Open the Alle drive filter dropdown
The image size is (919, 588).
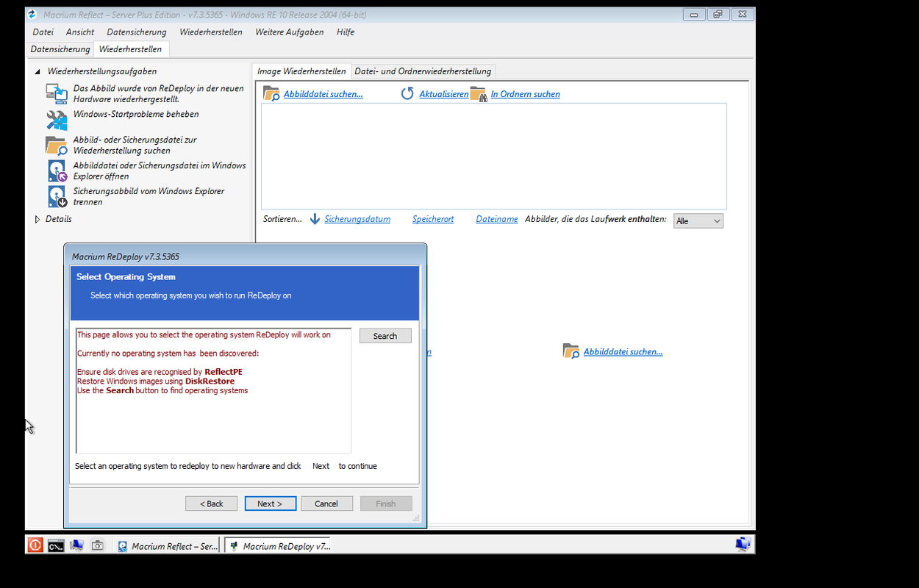tap(698, 220)
